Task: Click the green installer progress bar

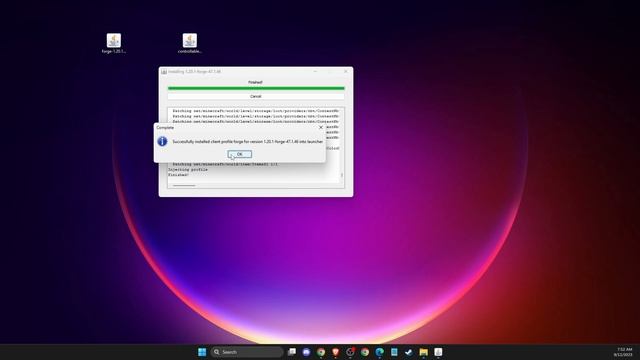Action: click(256, 88)
